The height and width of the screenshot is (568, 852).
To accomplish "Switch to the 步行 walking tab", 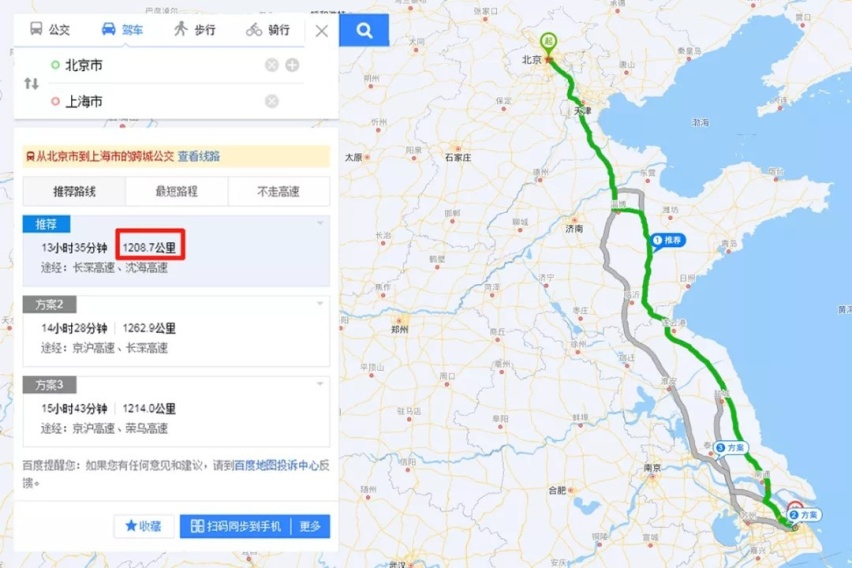I will click(x=195, y=29).
